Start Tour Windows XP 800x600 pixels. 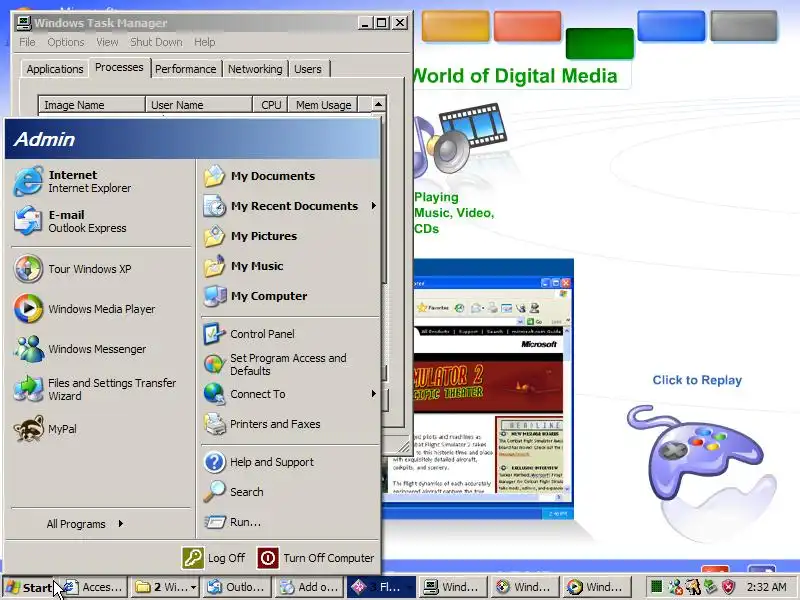tap(101, 269)
